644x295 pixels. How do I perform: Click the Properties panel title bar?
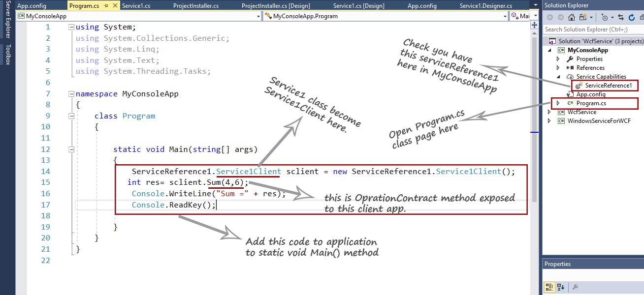[593, 264]
